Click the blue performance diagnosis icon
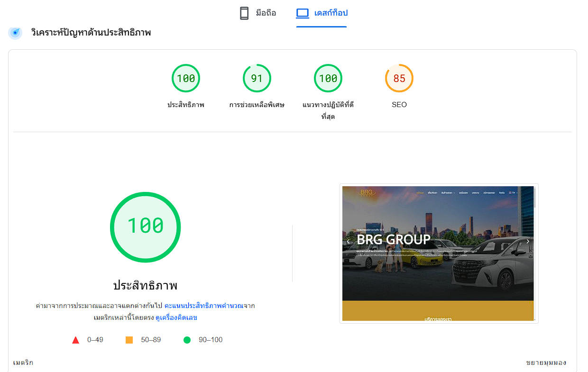This screenshot has width=588, height=372. [x=15, y=33]
